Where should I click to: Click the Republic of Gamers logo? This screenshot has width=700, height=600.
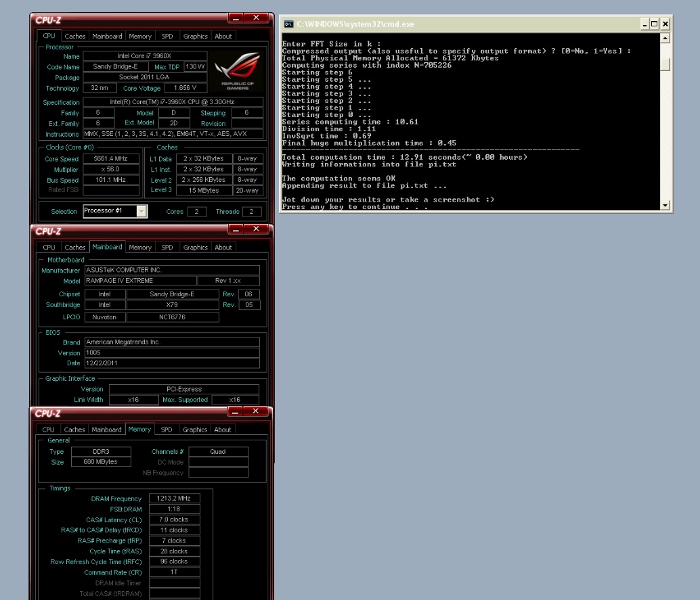(237, 71)
